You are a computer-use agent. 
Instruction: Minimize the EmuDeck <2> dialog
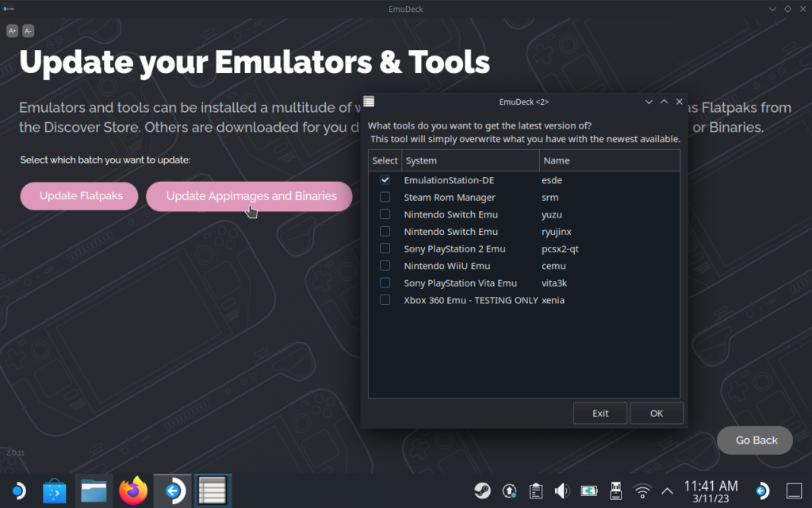point(649,102)
